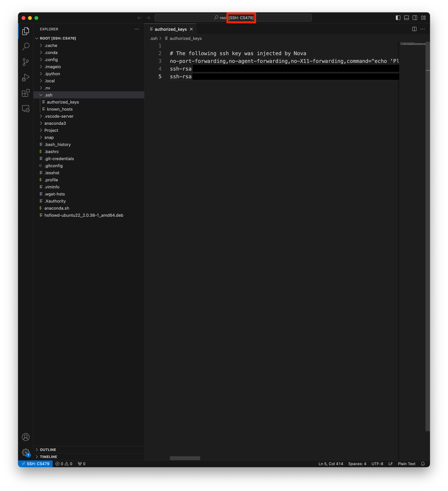Click the notifications bell in status bar

(423, 464)
